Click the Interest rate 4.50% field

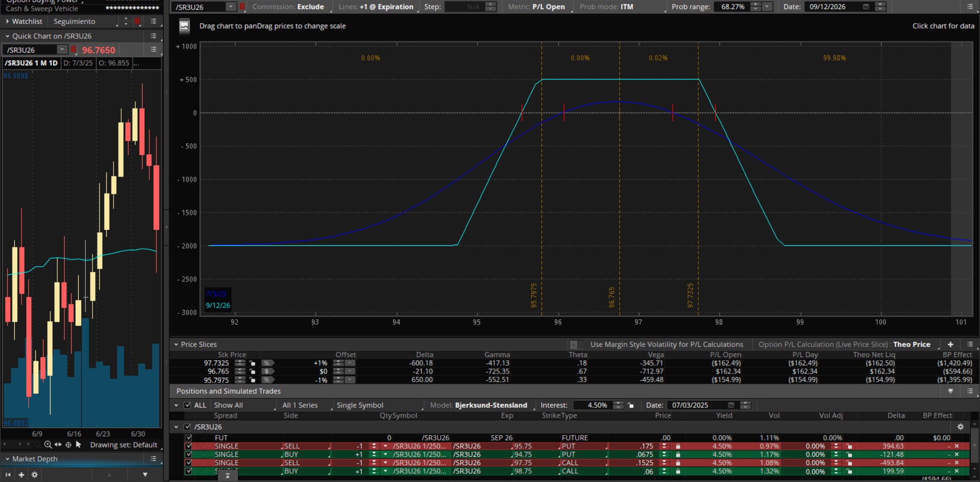pos(597,405)
